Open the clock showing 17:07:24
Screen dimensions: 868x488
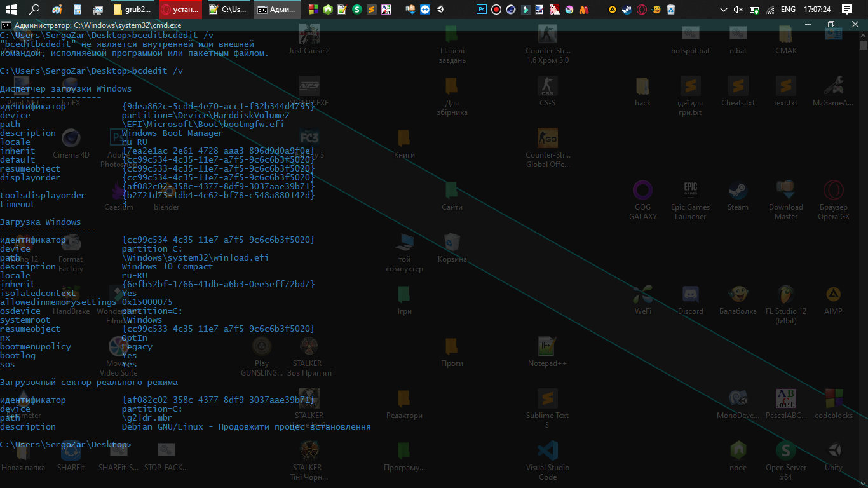(x=817, y=10)
